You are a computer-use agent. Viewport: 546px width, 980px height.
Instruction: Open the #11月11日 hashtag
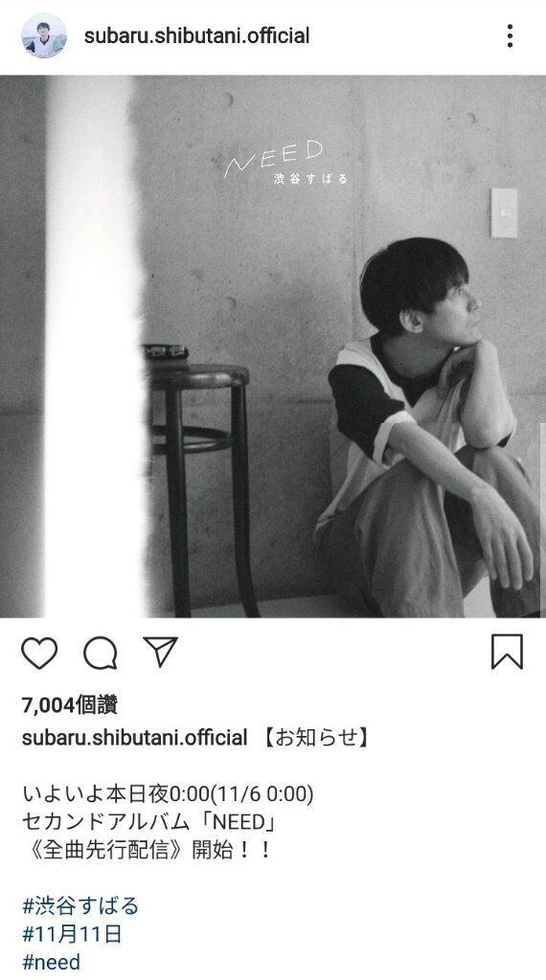point(72,934)
